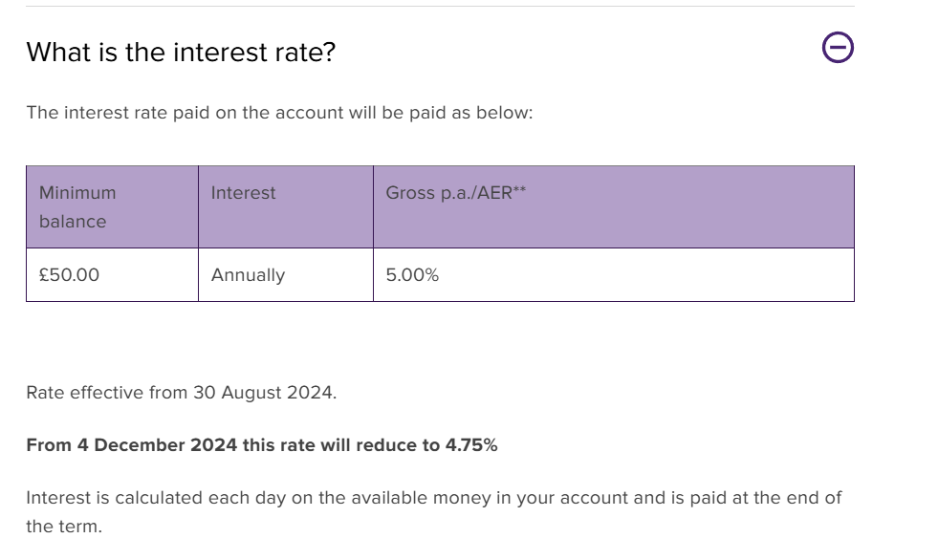The image size is (938, 560).
Task: Click the 'Rate effective from 30 August 2024' text
Action: 182,393
